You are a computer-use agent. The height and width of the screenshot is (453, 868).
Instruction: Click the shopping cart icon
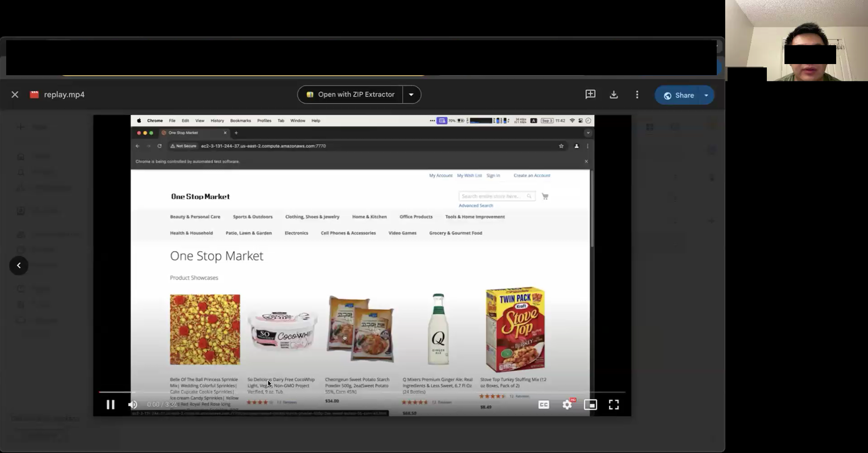545,196
